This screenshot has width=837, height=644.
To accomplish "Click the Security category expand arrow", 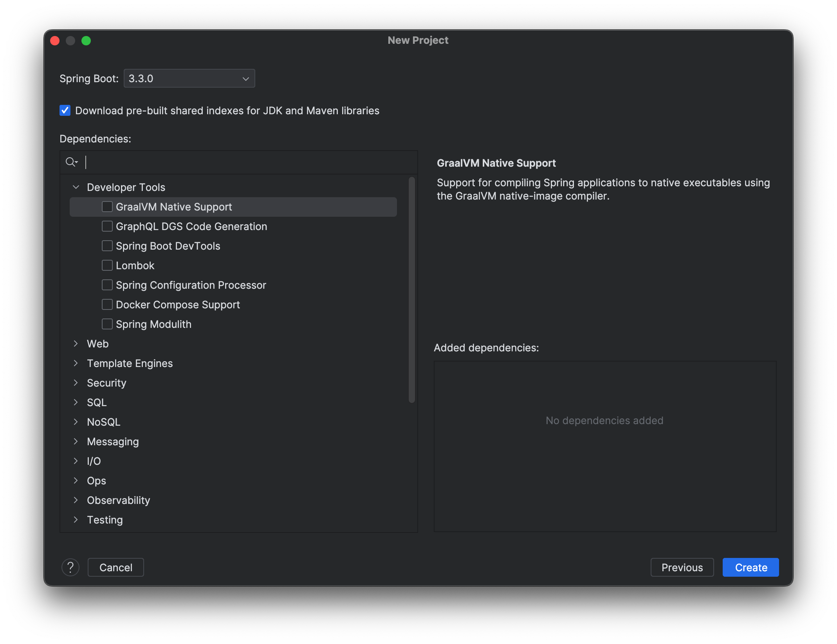I will click(x=76, y=382).
